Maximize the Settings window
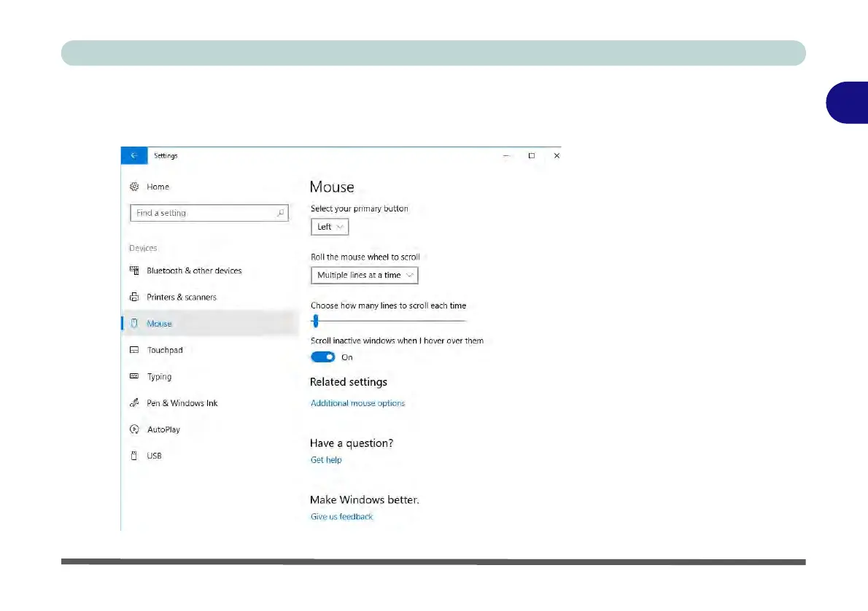This screenshot has height=611, width=868. click(532, 155)
